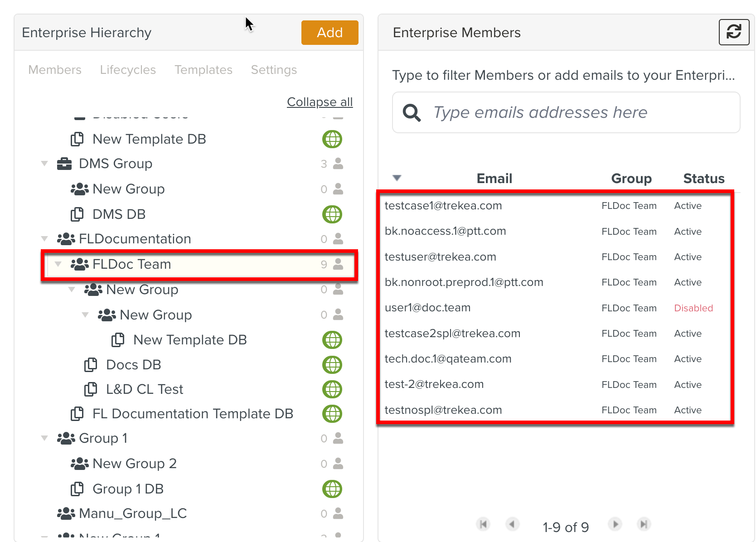The width and height of the screenshot is (756, 542).
Task: Collapse Group 1 using its disclosure triangle
Action: pos(44,438)
